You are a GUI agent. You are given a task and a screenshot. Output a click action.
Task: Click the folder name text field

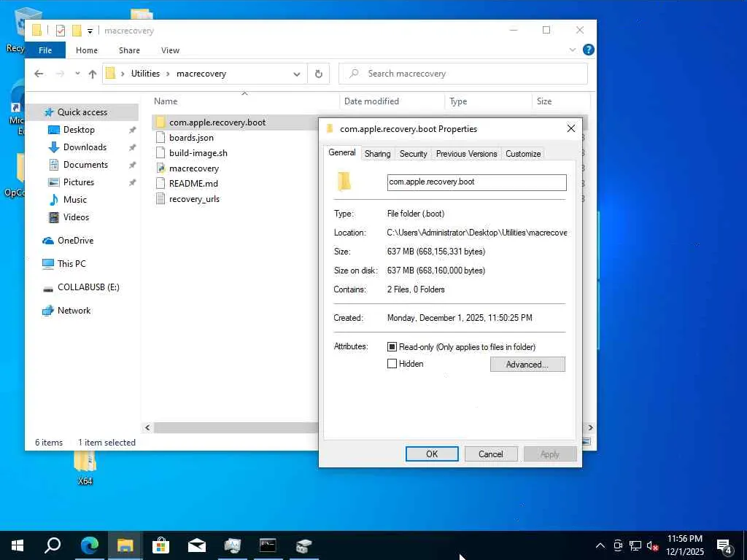tap(476, 182)
